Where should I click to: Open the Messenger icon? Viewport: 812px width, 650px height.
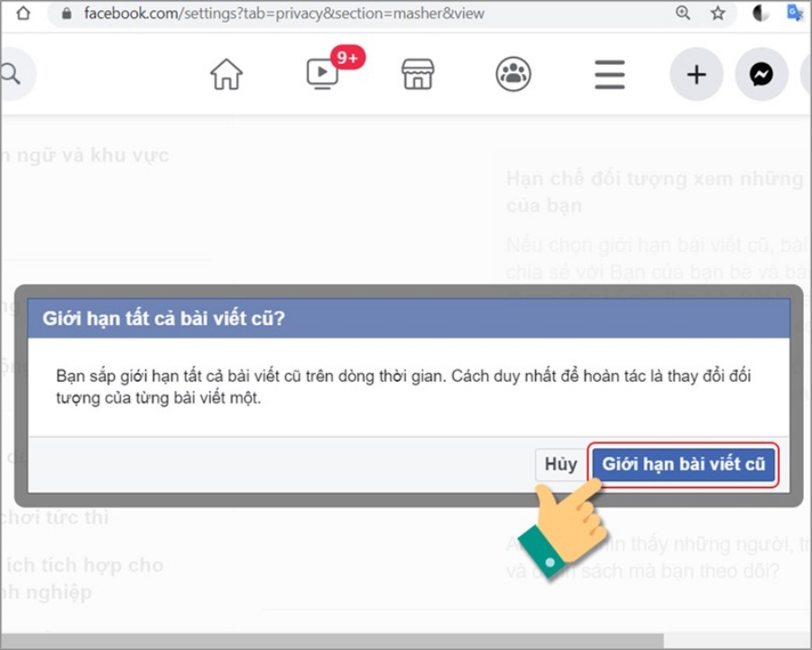coord(761,74)
